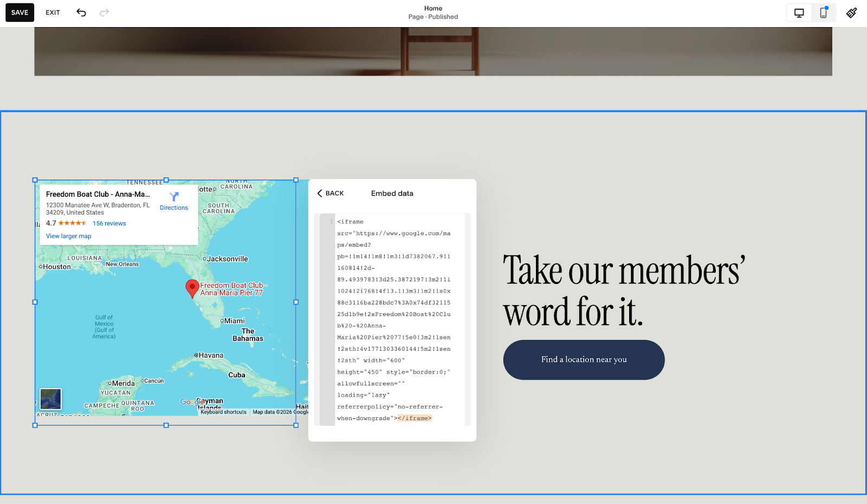Click the map card title 'Freedom Boat Club - Anna-Ma...'
The width and height of the screenshot is (867, 504).
point(98,194)
